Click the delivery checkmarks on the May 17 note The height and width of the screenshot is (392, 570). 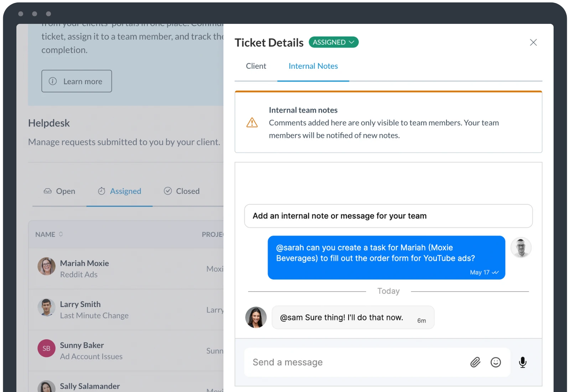pyautogui.click(x=495, y=272)
